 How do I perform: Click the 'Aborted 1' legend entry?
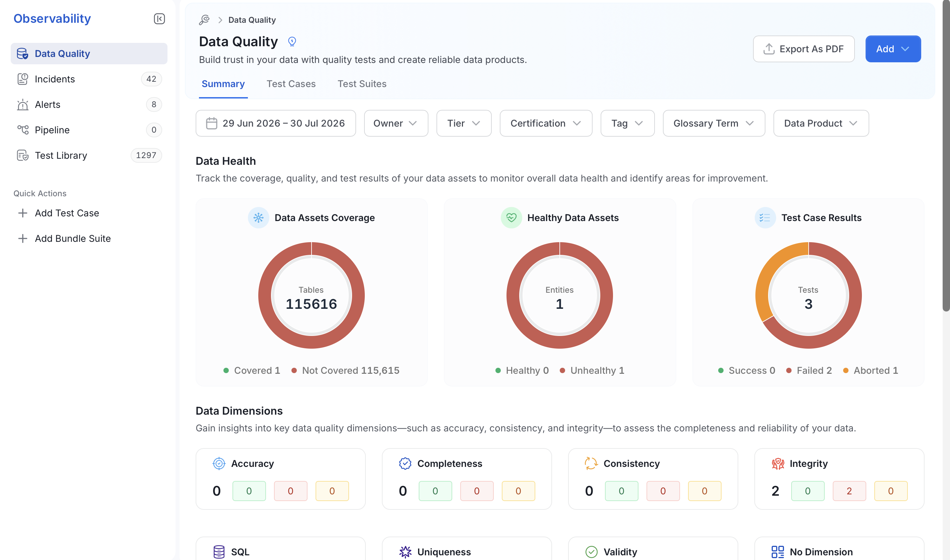(870, 370)
